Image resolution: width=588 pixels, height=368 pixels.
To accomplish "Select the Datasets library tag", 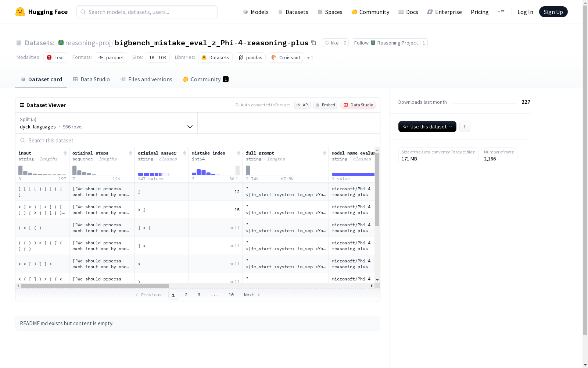I will [x=215, y=57].
